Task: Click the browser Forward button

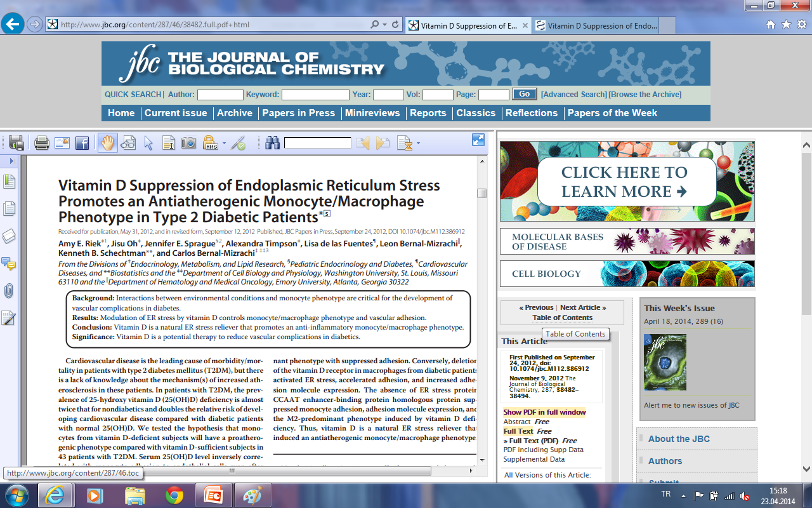Action: (34, 25)
